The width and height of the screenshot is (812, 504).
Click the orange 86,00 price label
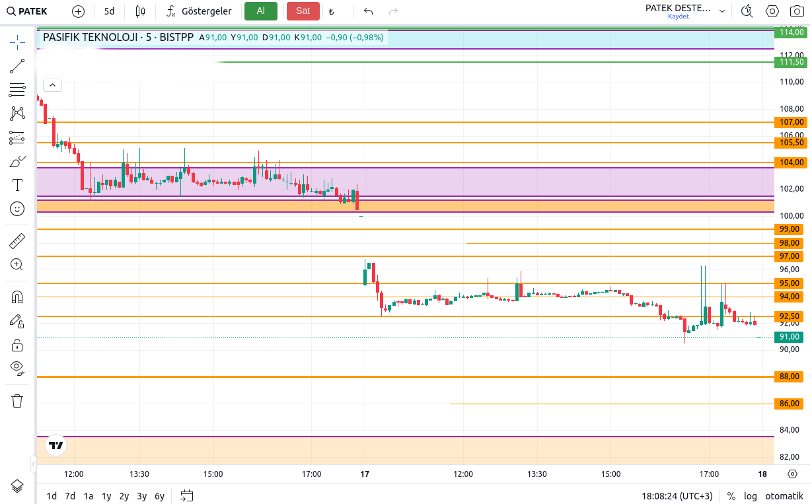(790, 404)
